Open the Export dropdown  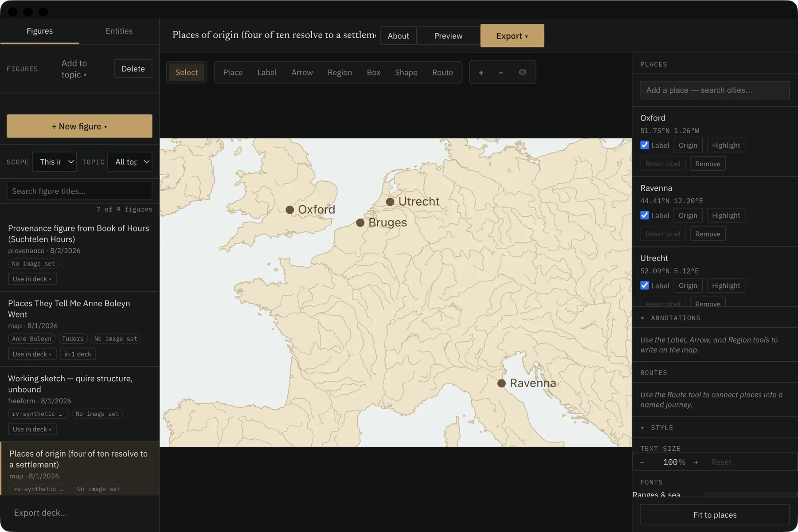pos(512,35)
